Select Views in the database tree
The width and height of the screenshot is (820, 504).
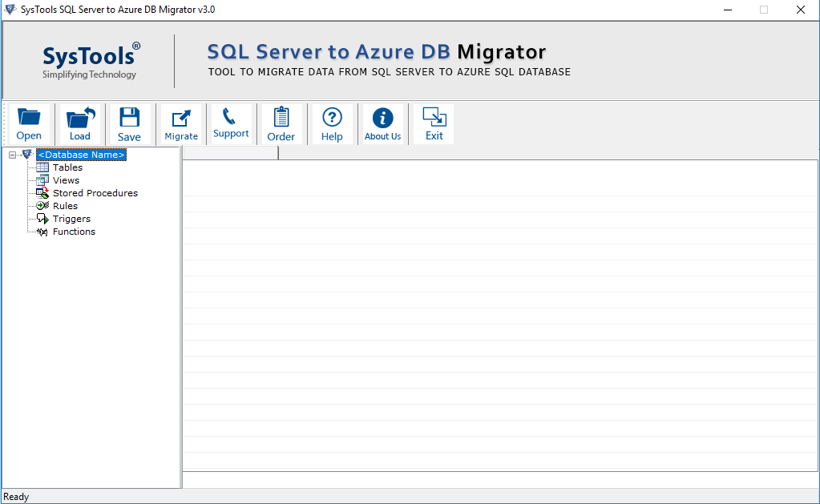[x=66, y=180]
